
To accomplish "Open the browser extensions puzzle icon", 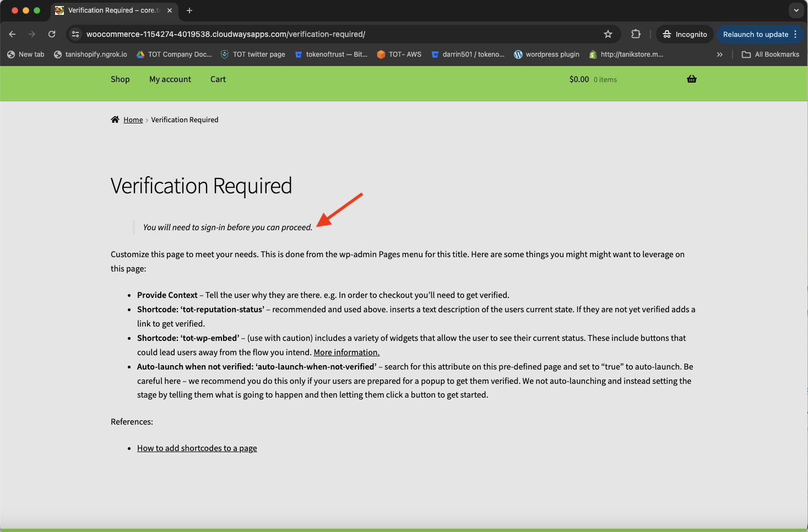I will pos(636,34).
